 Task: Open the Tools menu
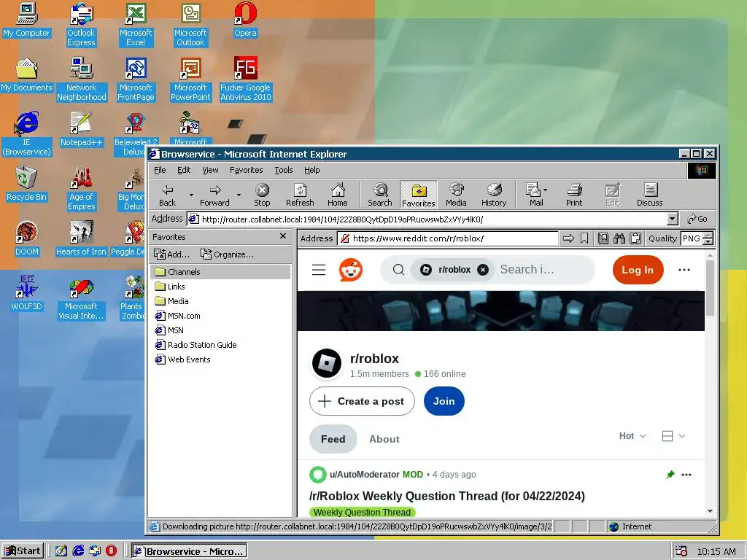284,170
